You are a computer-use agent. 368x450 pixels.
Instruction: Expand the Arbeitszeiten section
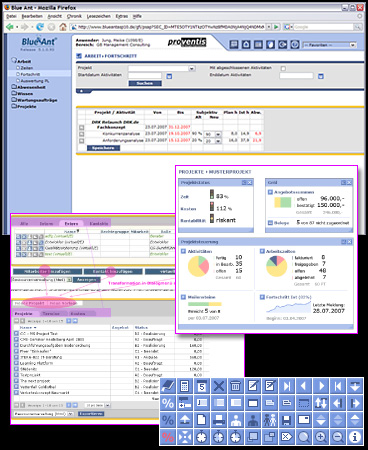(x=262, y=251)
